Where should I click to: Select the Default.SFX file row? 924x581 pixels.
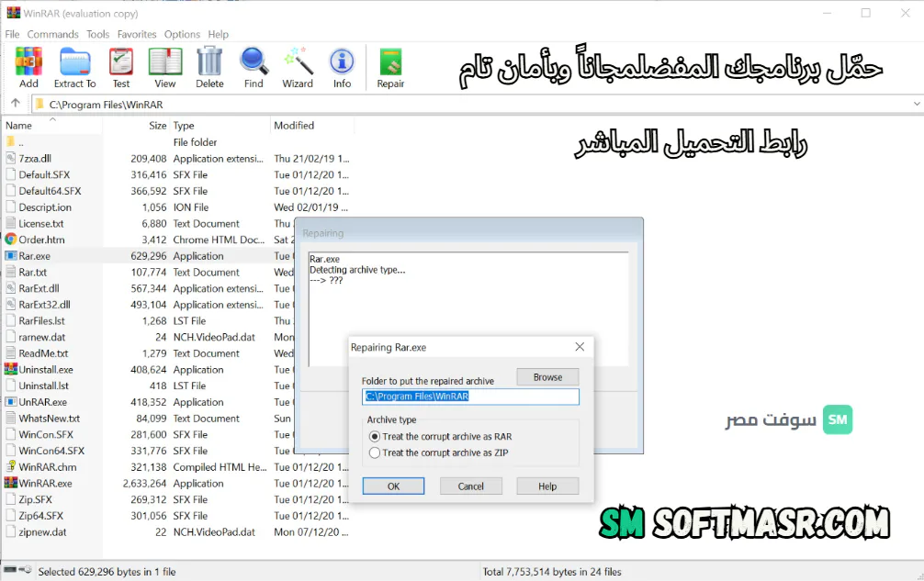tap(176, 174)
